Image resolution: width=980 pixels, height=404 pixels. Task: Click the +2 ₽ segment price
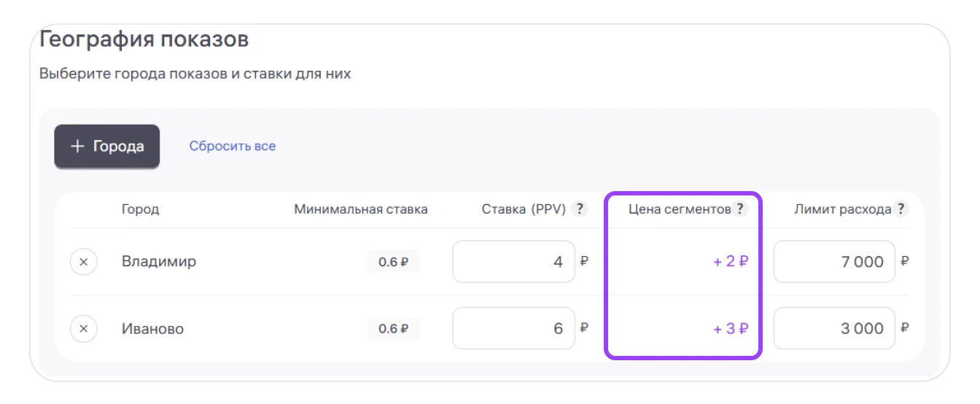pyautogui.click(x=731, y=262)
